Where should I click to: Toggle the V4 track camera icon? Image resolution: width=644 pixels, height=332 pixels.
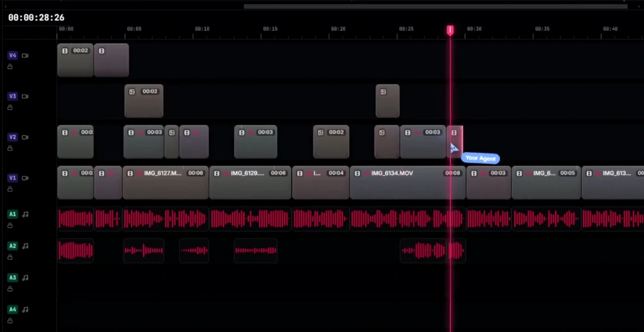(x=25, y=55)
